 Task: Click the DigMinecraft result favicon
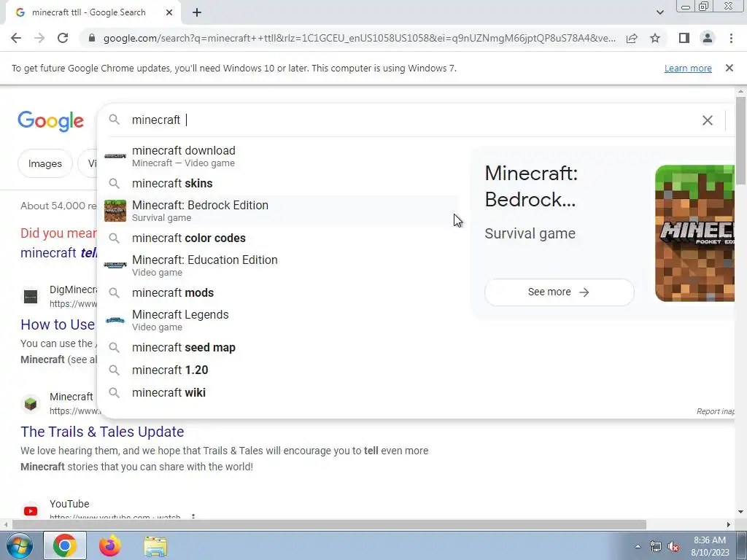[x=31, y=297]
